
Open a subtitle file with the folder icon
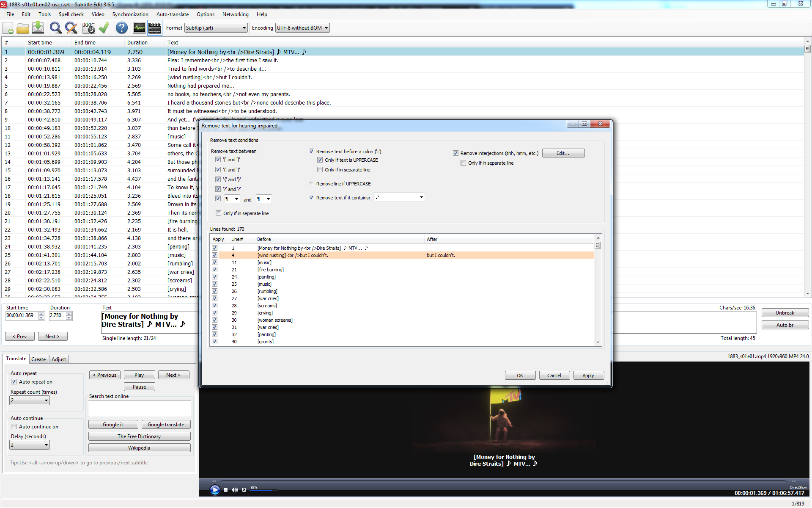pyautogui.click(x=23, y=28)
